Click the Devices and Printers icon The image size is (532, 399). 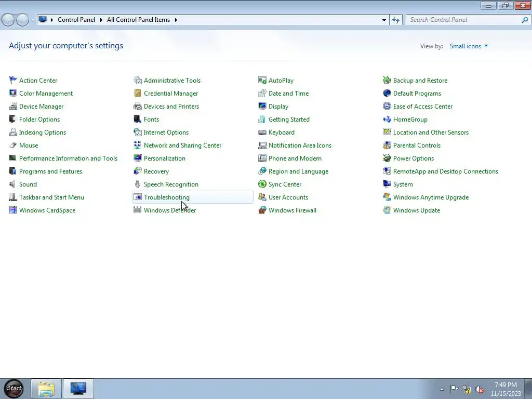[137, 106]
